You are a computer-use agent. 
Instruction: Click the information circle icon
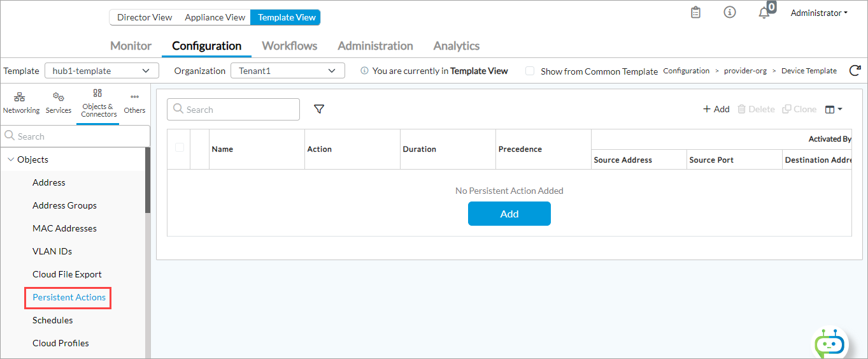tap(730, 13)
